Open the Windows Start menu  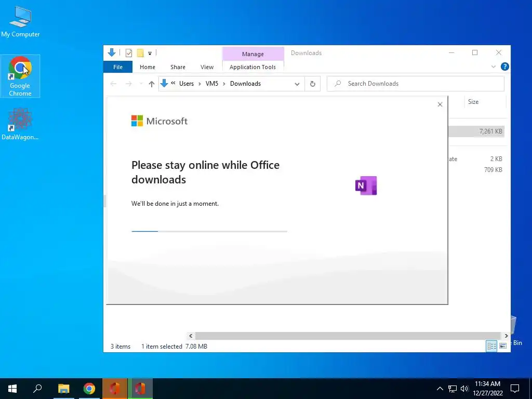coord(12,389)
